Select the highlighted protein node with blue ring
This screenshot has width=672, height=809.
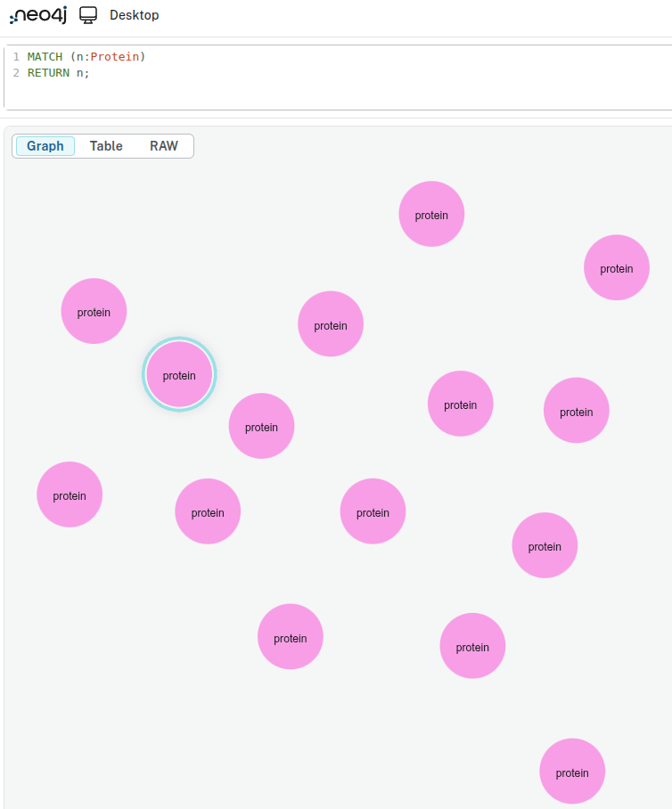click(179, 375)
